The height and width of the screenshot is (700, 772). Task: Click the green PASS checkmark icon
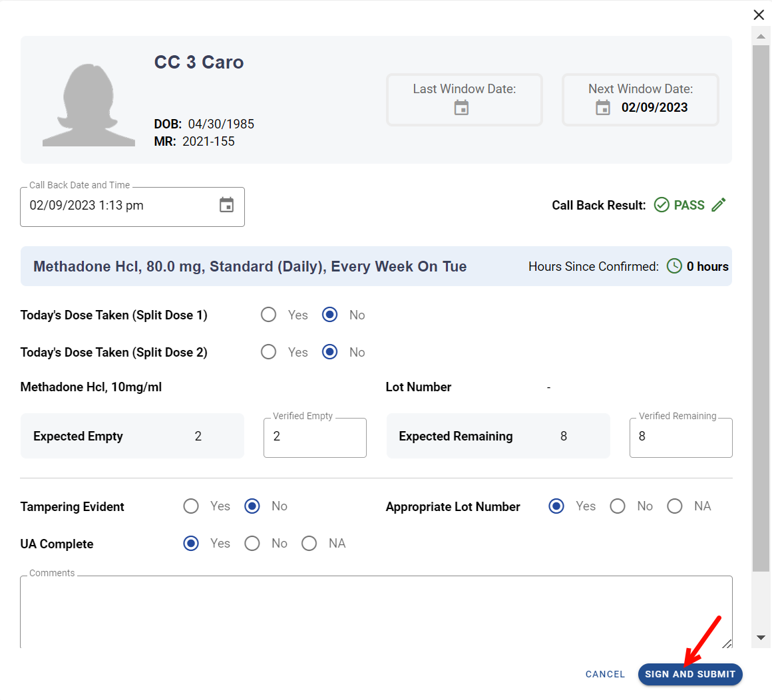[x=662, y=205]
